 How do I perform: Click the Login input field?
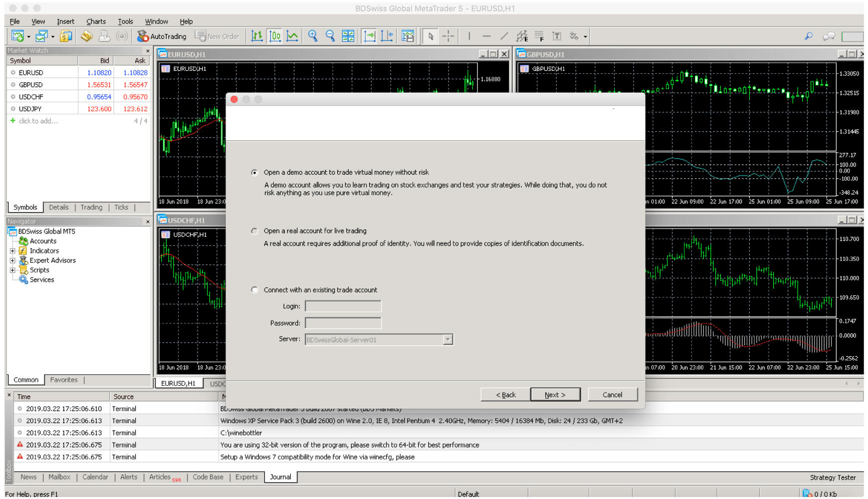tap(343, 306)
